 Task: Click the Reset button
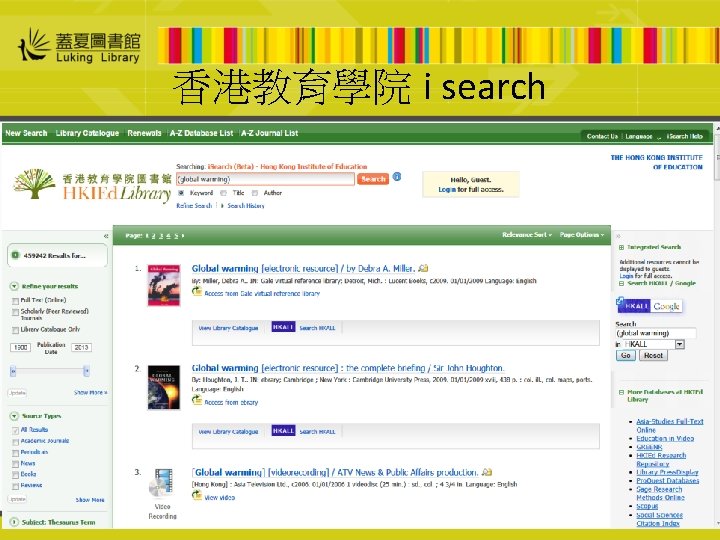point(653,355)
